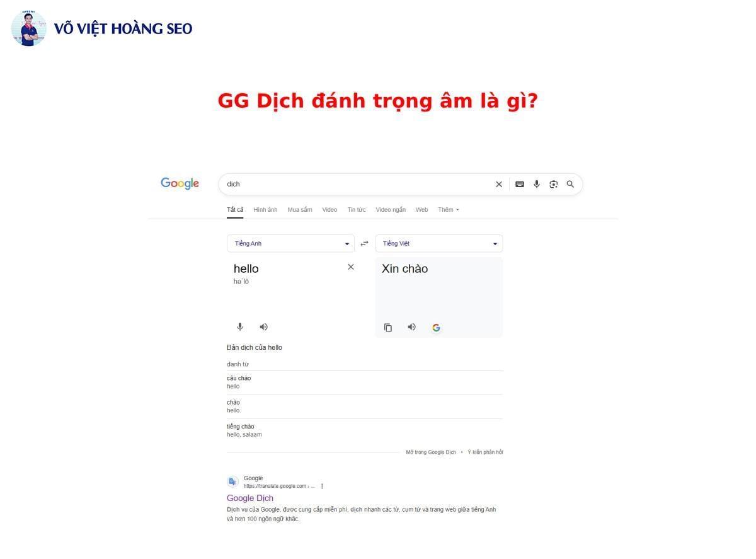Click microphone icon under source text
The image size is (756, 559).
click(x=240, y=326)
